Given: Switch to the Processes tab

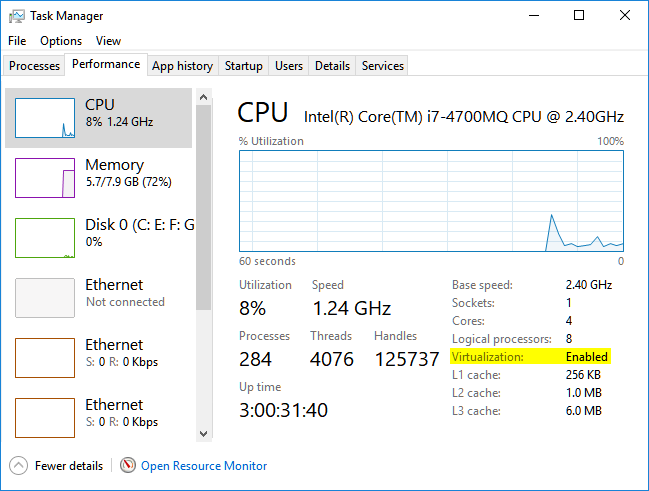Looking at the screenshot, I should [34, 66].
